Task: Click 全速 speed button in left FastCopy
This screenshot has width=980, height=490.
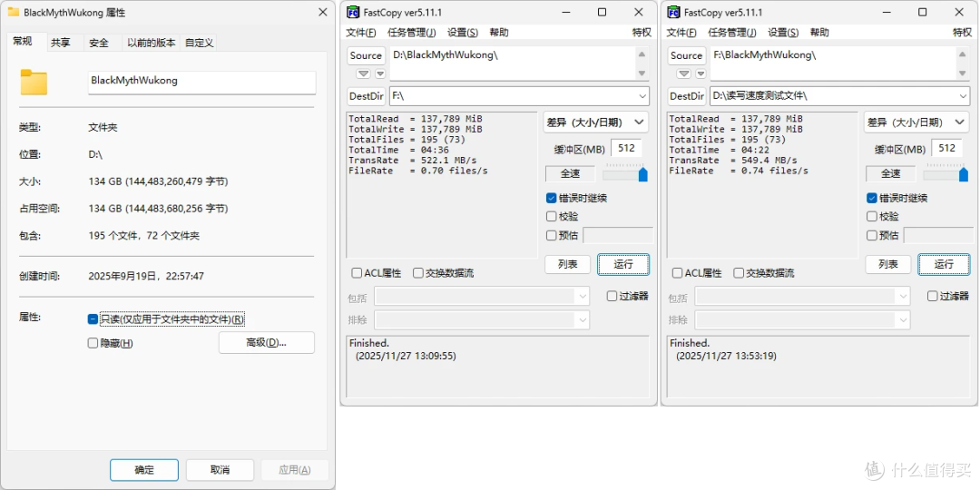Action: (x=570, y=173)
